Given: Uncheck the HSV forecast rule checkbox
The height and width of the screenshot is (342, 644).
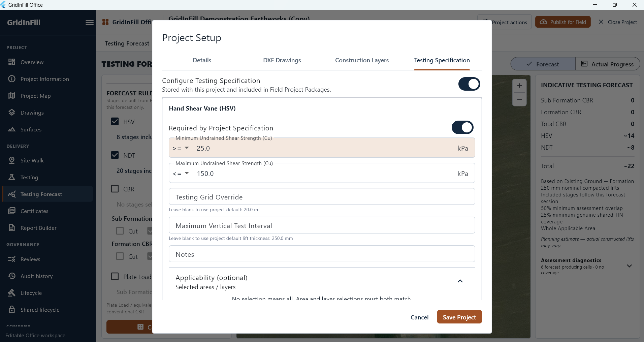Looking at the screenshot, I should coord(115,121).
